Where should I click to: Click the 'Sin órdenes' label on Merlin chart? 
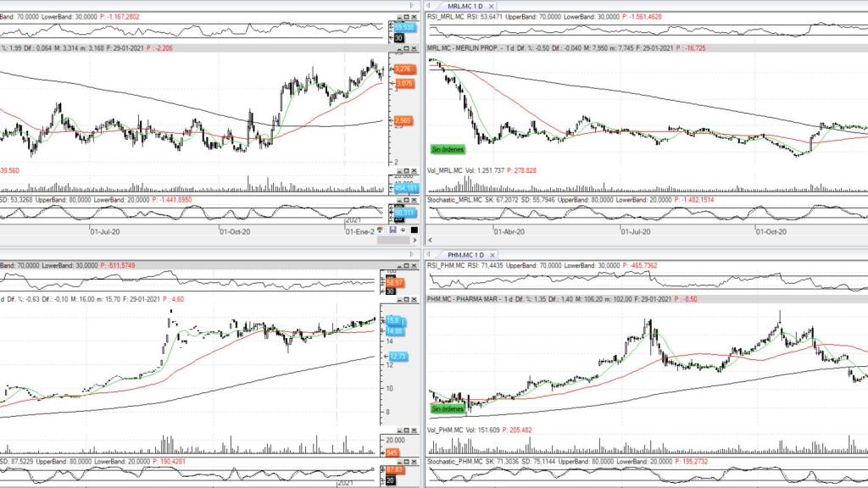point(448,149)
